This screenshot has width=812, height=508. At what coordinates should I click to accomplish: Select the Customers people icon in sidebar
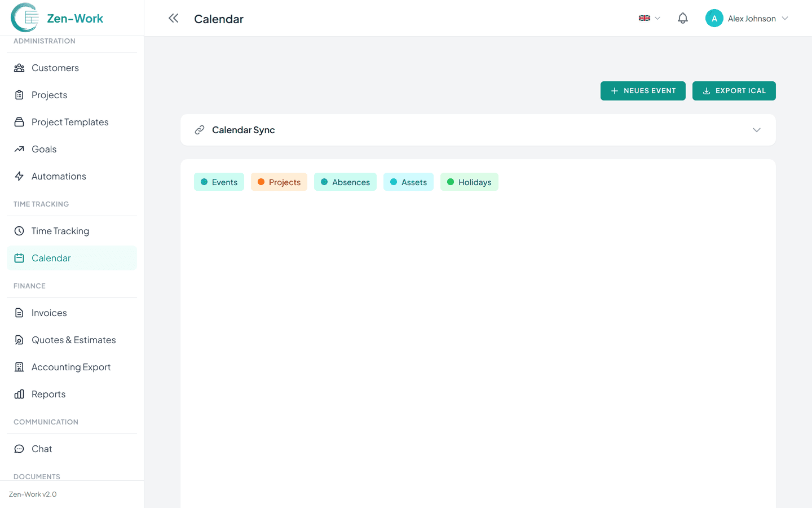point(19,68)
